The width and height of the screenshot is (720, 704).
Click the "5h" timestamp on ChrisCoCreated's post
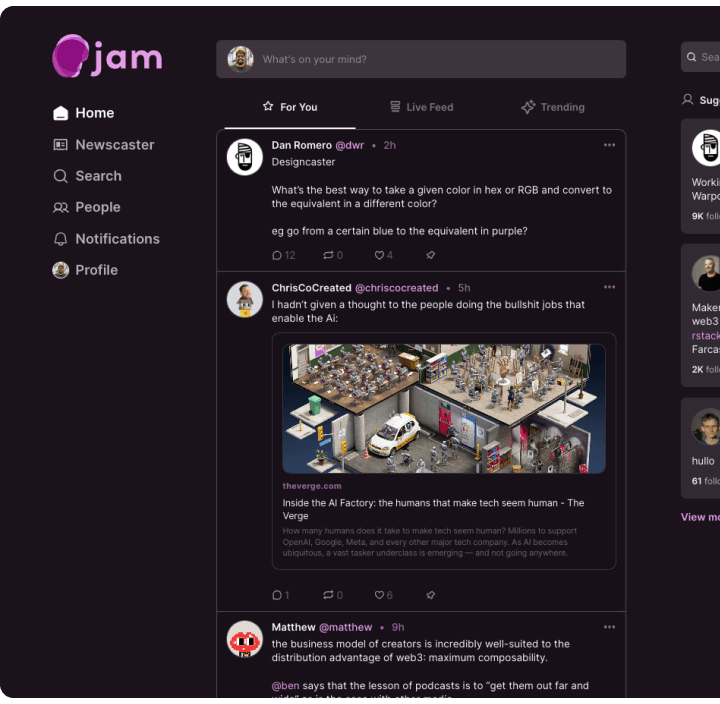point(464,288)
